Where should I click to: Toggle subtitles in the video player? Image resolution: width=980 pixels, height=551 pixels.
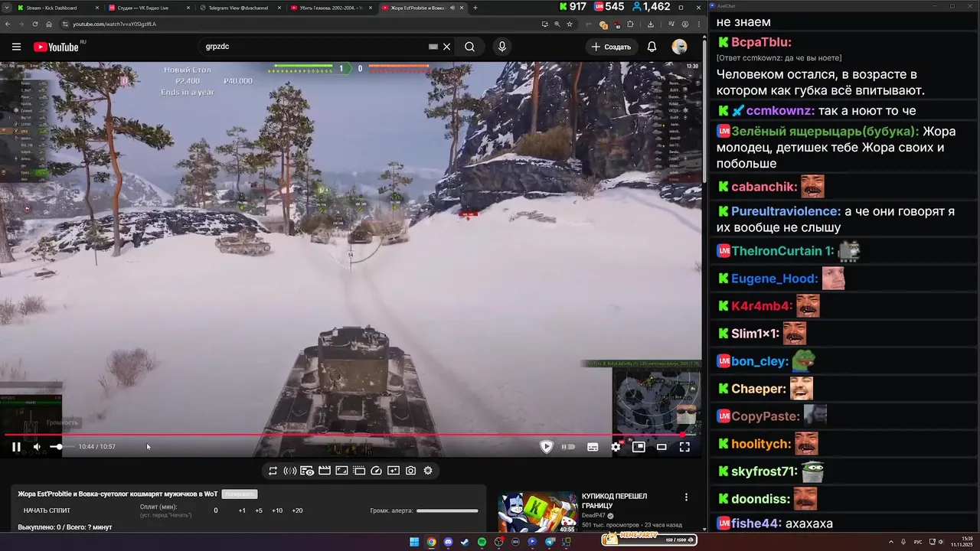pos(593,447)
